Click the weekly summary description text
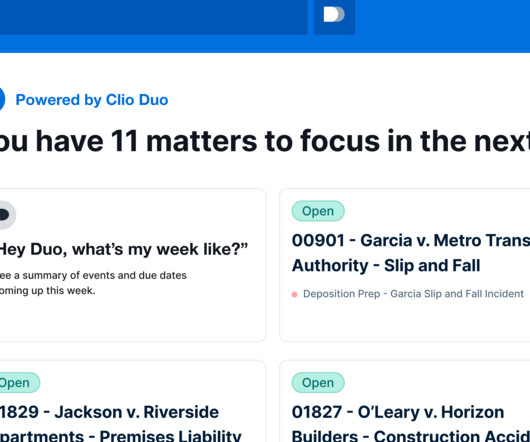 click(93, 283)
